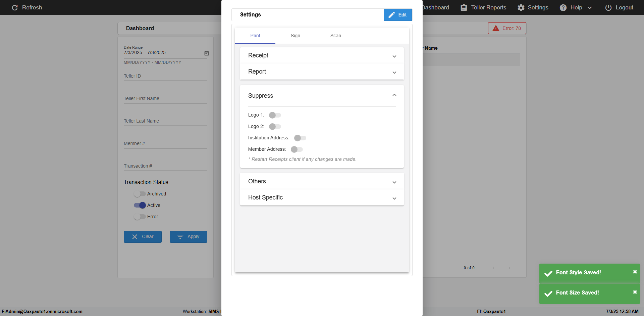Image resolution: width=644 pixels, height=316 pixels.
Task: Disable the Active transaction status toggle
Action: (x=140, y=205)
